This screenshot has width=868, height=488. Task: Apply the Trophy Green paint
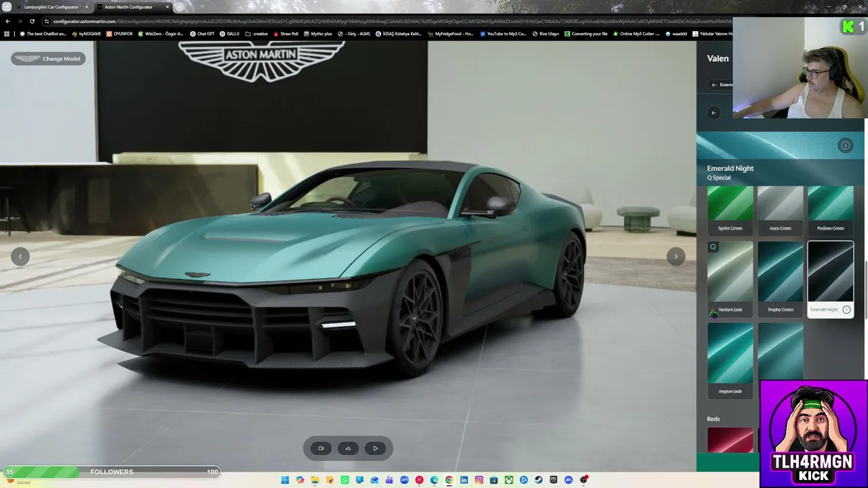[x=781, y=279]
